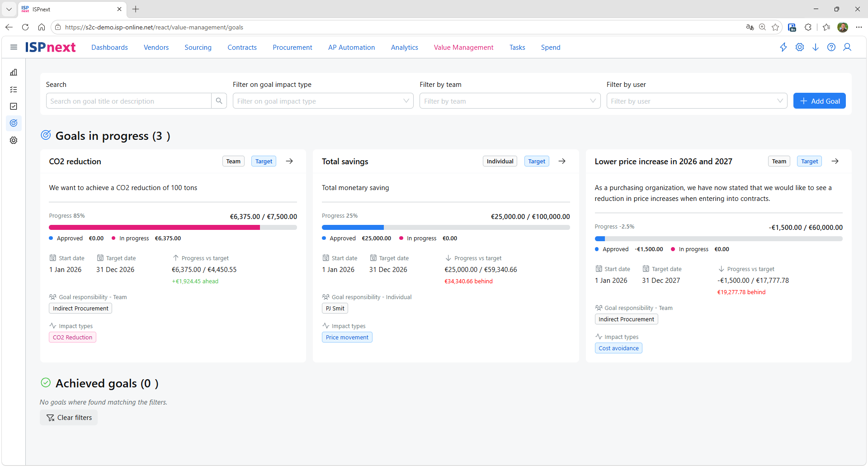Click the browser favorites star icon
868x467 pixels.
tap(775, 27)
